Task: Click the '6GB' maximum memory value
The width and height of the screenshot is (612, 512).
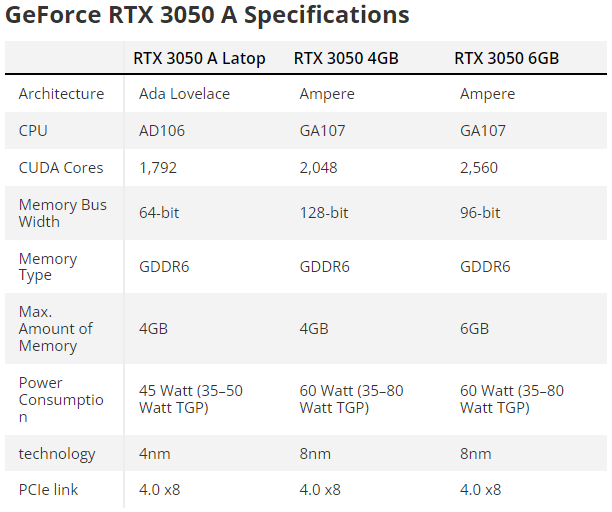Action: 474,328
